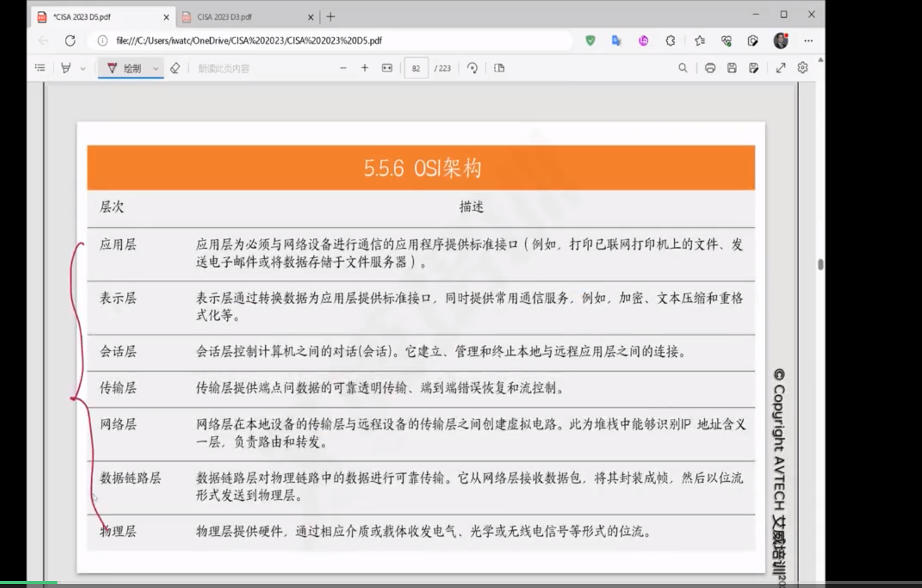Open the page view options icon
This screenshot has height=588, width=922.
point(499,68)
